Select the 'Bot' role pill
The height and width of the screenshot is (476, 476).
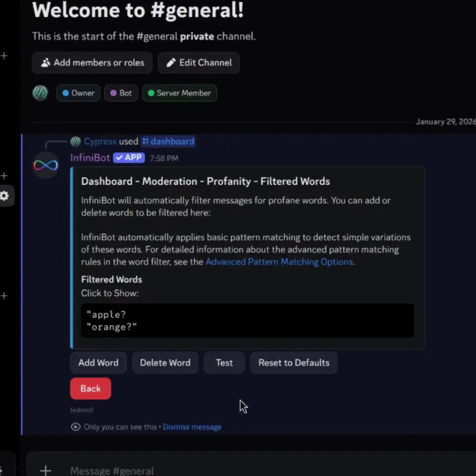tap(121, 93)
